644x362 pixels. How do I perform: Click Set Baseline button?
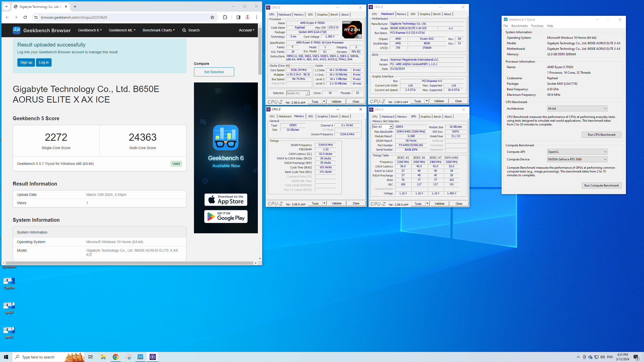point(214,72)
